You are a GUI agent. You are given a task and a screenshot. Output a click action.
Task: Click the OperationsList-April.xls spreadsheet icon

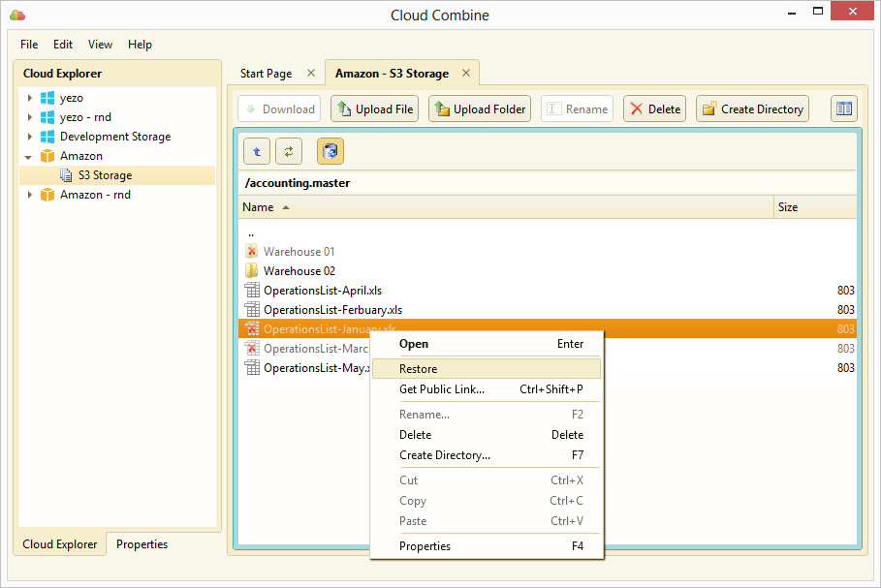(252, 291)
